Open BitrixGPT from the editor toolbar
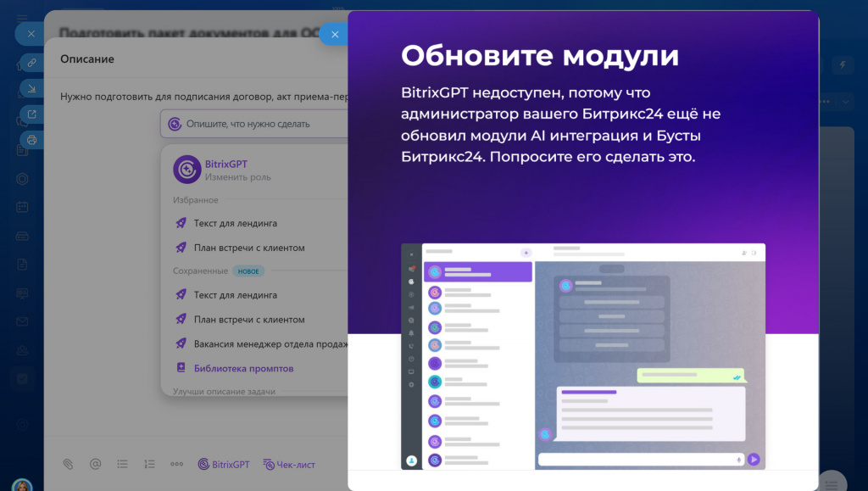 [223, 464]
